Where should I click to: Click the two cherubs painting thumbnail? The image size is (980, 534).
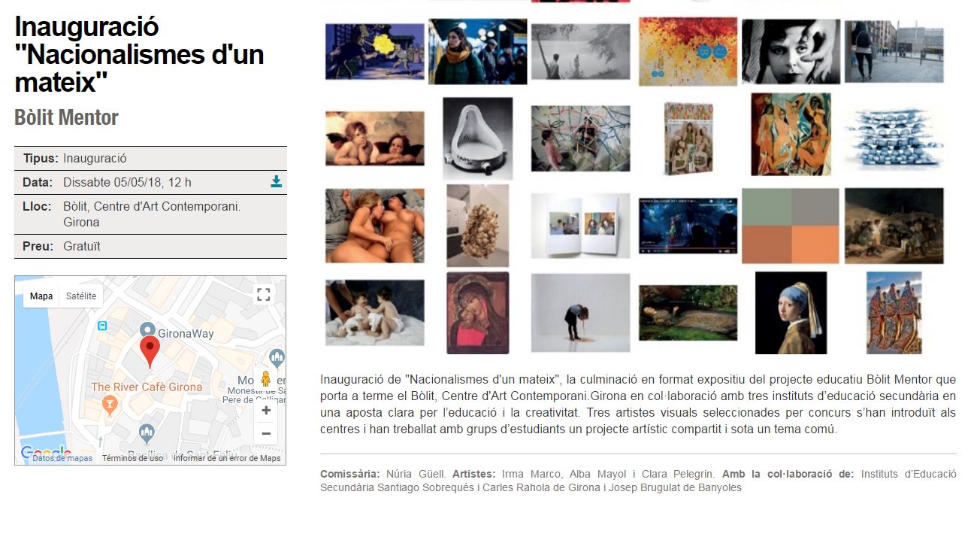[374, 138]
